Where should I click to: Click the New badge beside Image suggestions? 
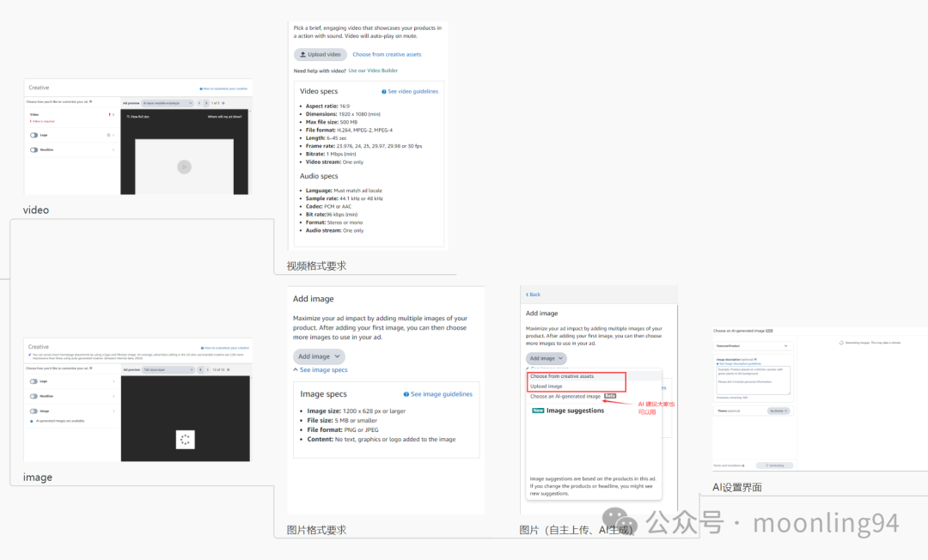coord(537,411)
